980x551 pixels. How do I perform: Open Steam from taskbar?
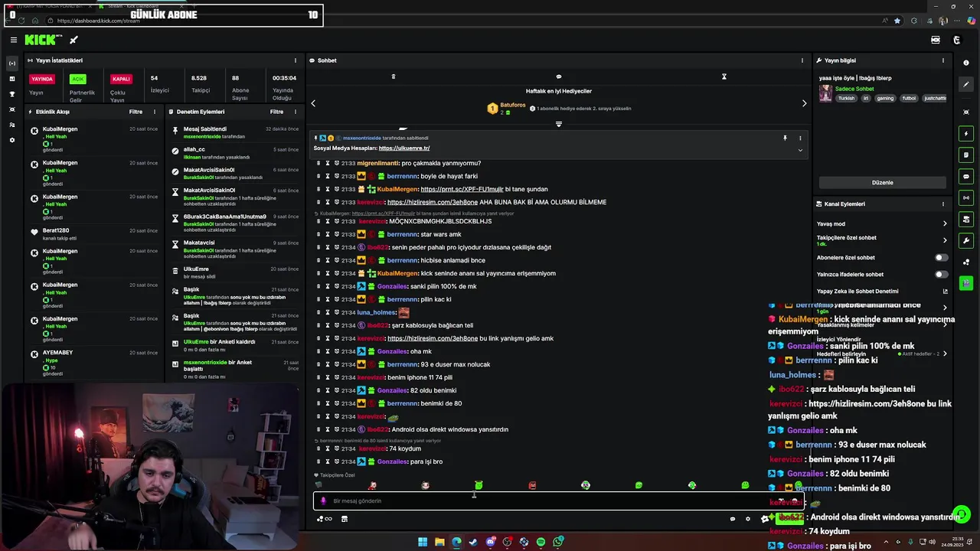click(x=473, y=542)
